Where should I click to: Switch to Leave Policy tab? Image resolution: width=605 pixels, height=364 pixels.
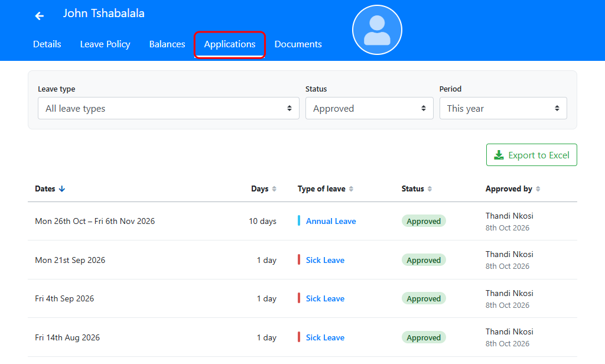pos(105,44)
